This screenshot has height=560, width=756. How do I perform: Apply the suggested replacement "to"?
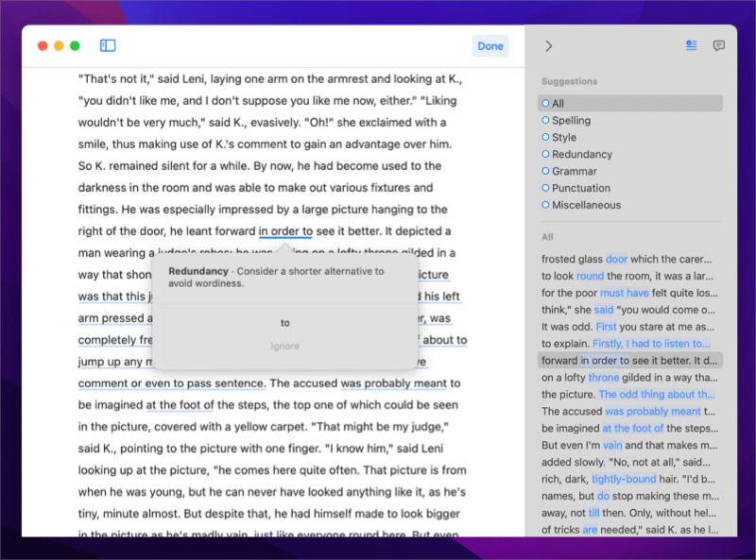click(x=285, y=323)
